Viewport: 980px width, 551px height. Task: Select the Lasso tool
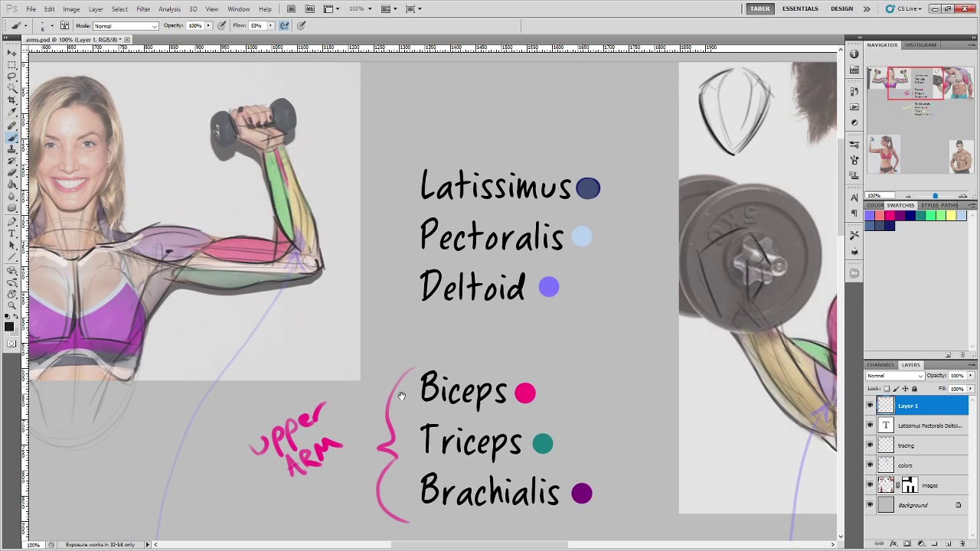[12, 77]
